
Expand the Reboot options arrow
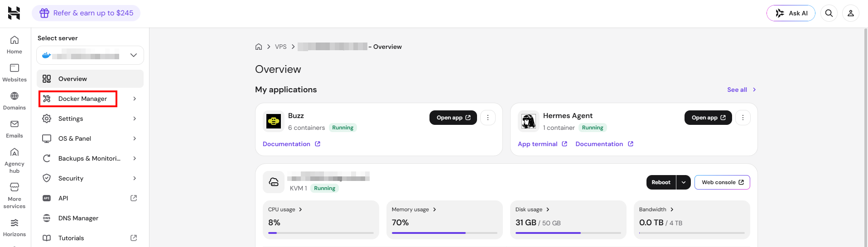pyautogui.click(x=684, y=182)
